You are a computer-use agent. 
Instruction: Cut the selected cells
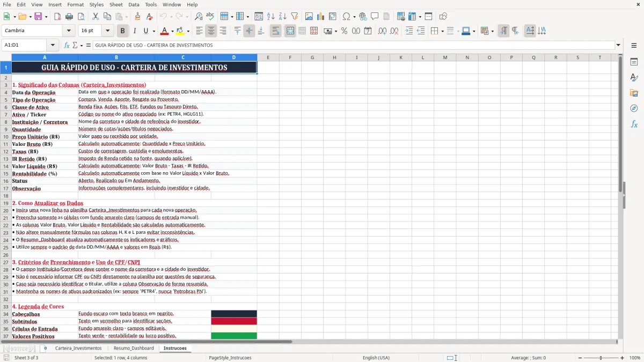[x=95, y=17]
